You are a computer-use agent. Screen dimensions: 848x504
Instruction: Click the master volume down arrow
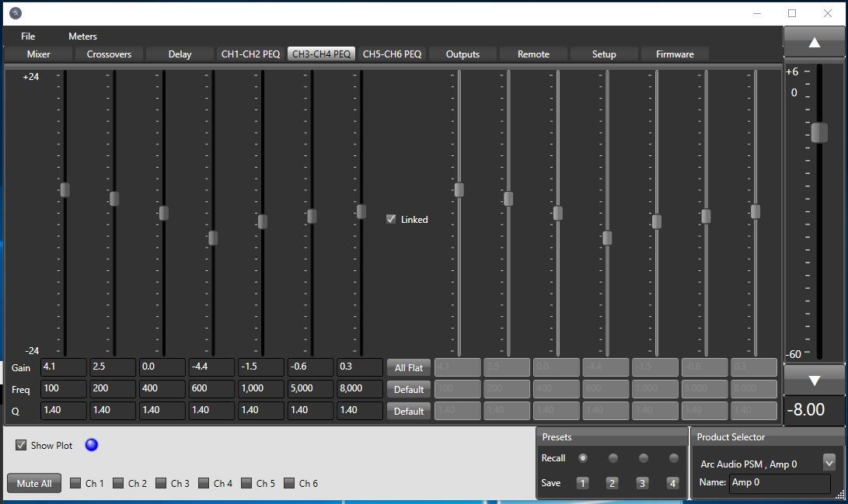point(814,381)
